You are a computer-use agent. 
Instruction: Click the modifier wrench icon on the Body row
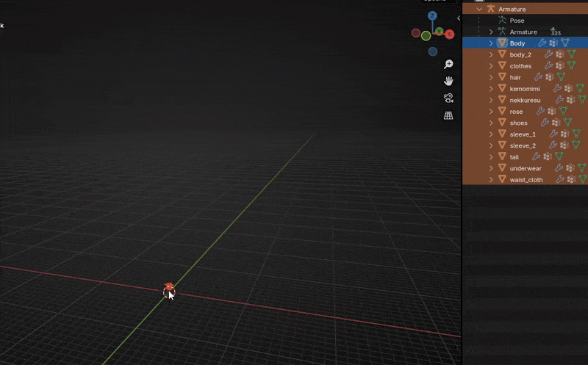542,43
